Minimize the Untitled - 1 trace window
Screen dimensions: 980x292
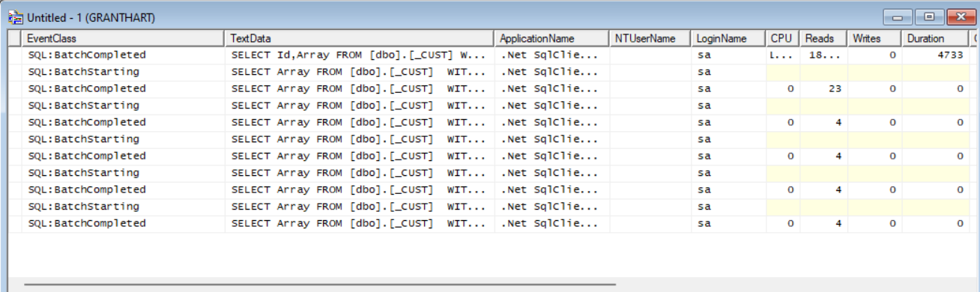click(x=897, y=17)
